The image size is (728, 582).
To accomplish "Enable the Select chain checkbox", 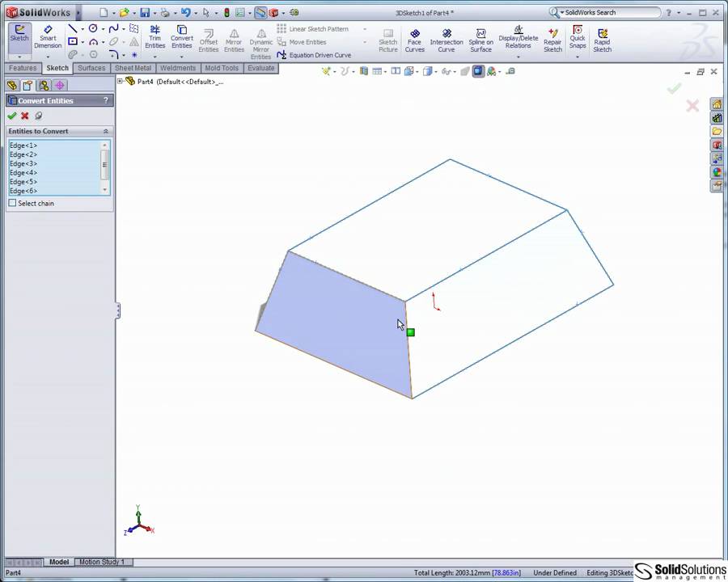I will (x=13, y=203).
